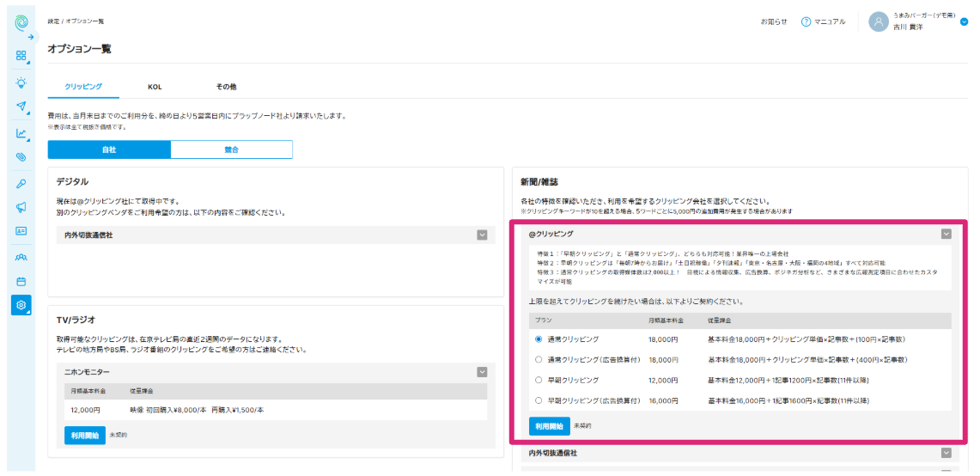Image resolution: width=980 pixels, height=476 pixels.
Task: Select 早朝クリッピング plan radio button
Action: 539,380
